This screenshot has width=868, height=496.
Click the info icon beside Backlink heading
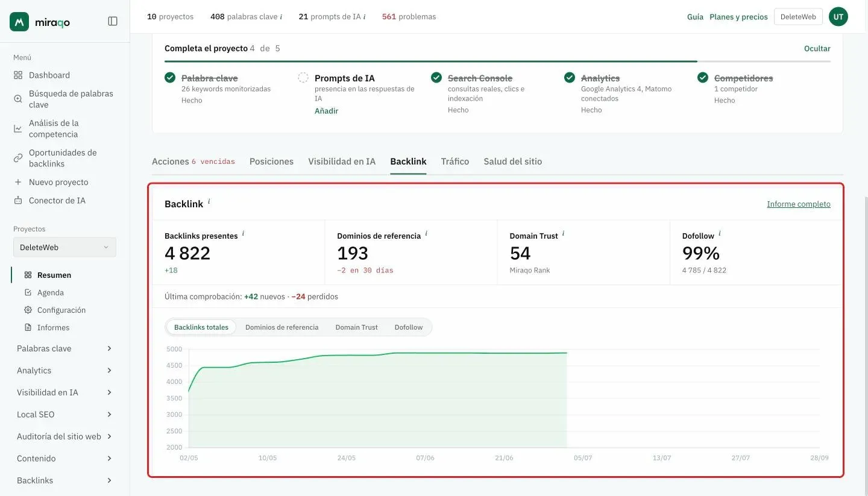(x=209, y=201)
